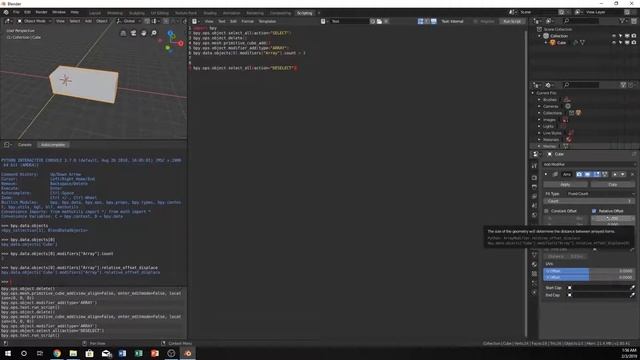Click the Copy modifier button
Image resolution: width=640 pixels, height=360 pixels.
613,184
